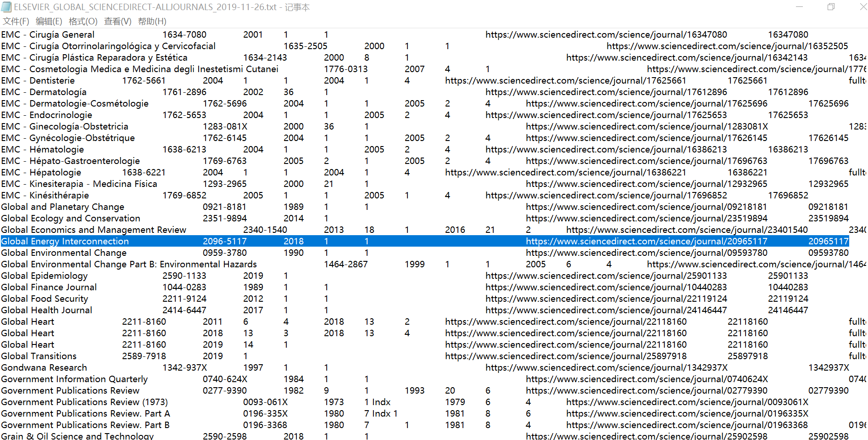Click 'Global Heart' in the 2011 row
The height and width of the screenshot is (440, 868).
[28, 322]
